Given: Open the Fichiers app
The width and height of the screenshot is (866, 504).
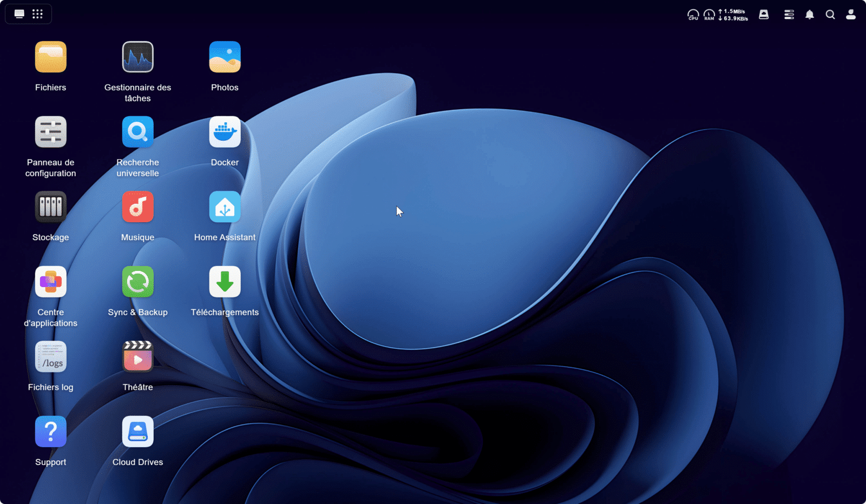Looking at the screenshot, I should [x=50, y=57].
